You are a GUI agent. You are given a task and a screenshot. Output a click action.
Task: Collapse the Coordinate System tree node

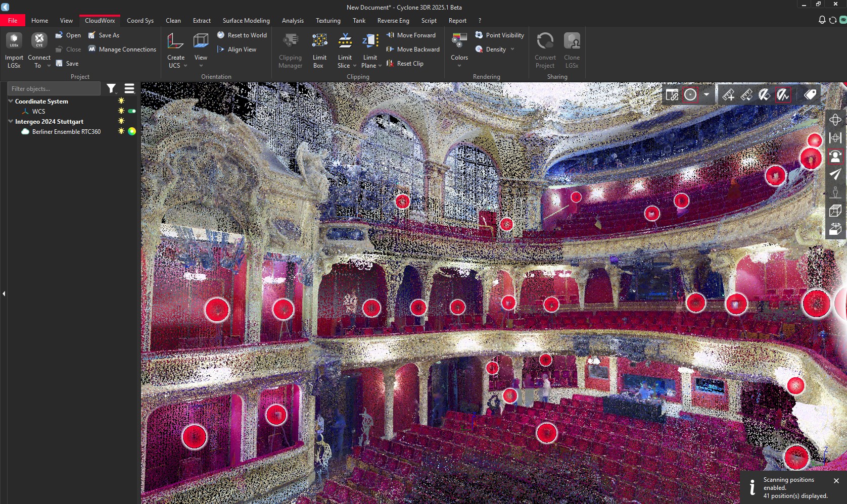click(11, 101)
